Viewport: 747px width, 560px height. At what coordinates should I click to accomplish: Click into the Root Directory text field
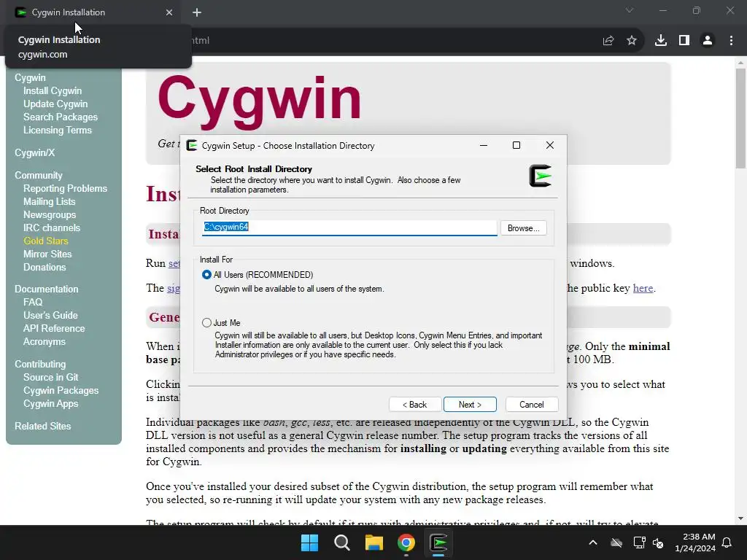coord(349,227)
